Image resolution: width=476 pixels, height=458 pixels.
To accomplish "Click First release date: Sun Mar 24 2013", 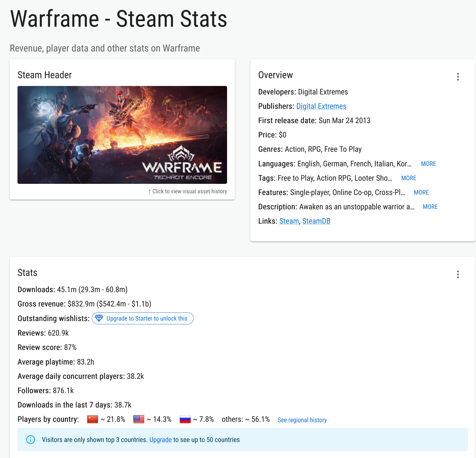I will point(314,120).
